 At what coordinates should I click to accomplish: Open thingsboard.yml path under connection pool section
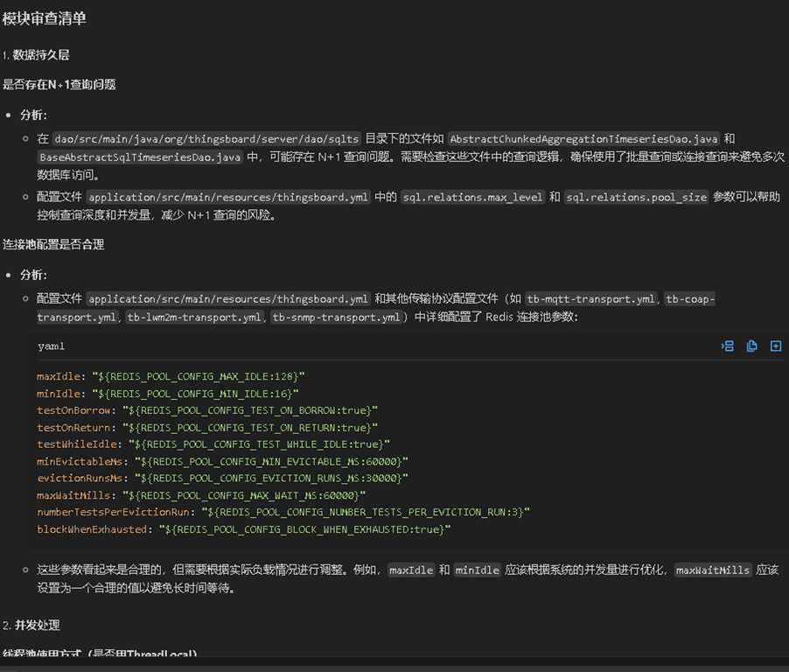point(228,299)
